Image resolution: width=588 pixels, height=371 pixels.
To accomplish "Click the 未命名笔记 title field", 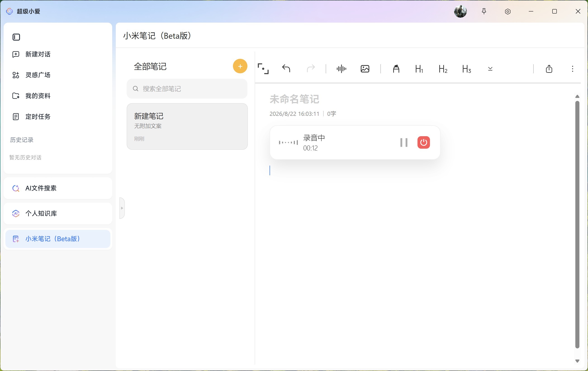I will click(294, 99).
